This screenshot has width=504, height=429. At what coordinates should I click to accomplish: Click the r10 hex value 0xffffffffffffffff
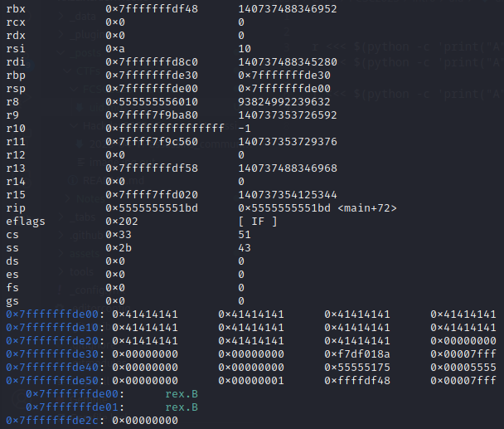click(x=165, y=129)
